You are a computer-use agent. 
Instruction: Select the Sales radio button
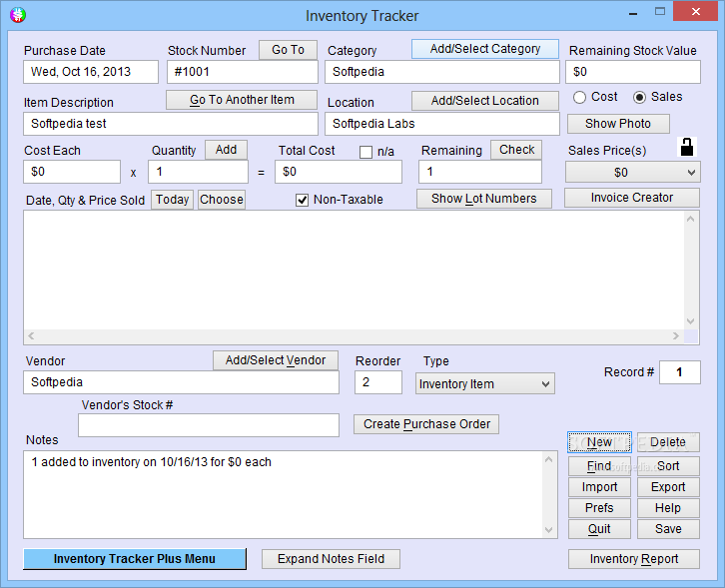click(x=639, y=97)
